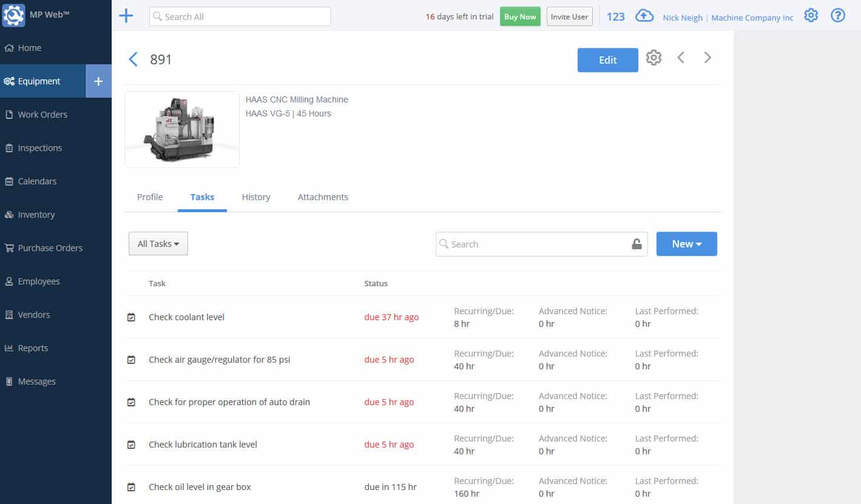Screen dimensions: 861x504
Task: Open the New task dropdown
Action: point(686,243)
